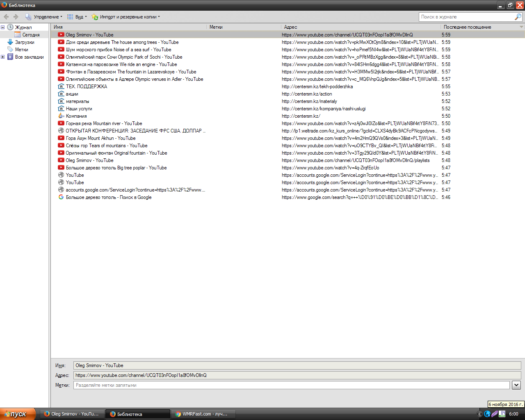Click the YouTube icon of Слёзы гор row

[x=61, y=146]
